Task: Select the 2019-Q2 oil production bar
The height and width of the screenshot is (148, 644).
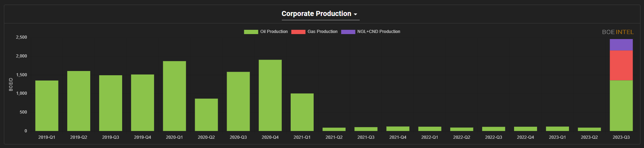Action: click(79, 101)
